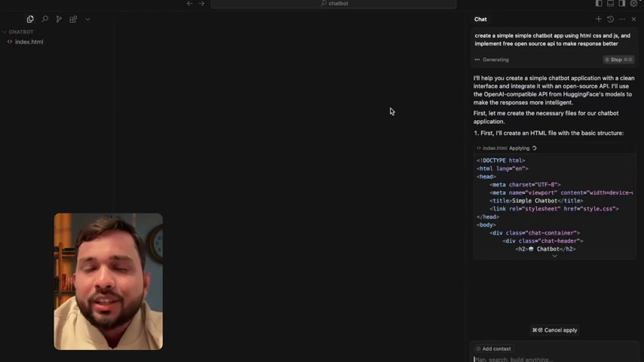Click the Chat panel title
Image resolution: width=644 pixels, height=362 pixels.
tap(480, 20)
